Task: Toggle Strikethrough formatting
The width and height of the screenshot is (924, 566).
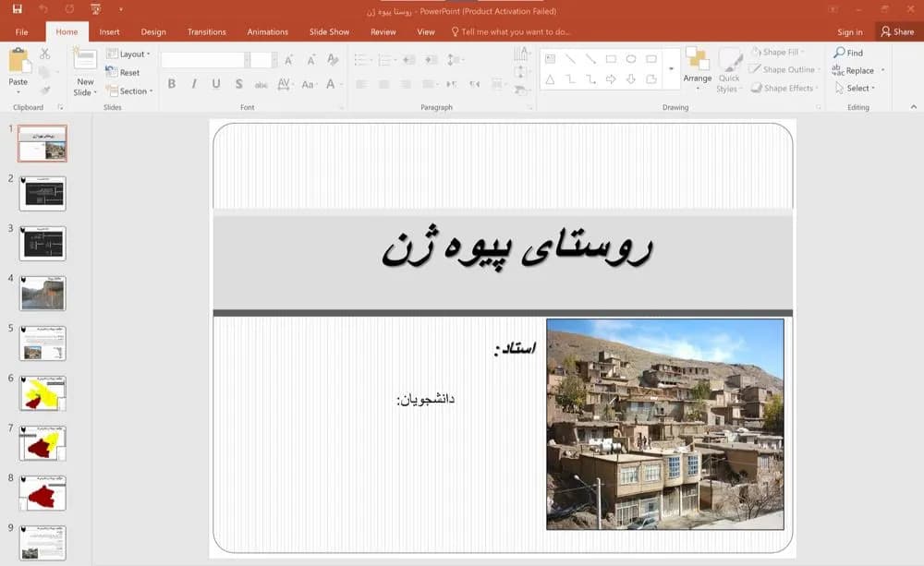Action: (261, 84)
